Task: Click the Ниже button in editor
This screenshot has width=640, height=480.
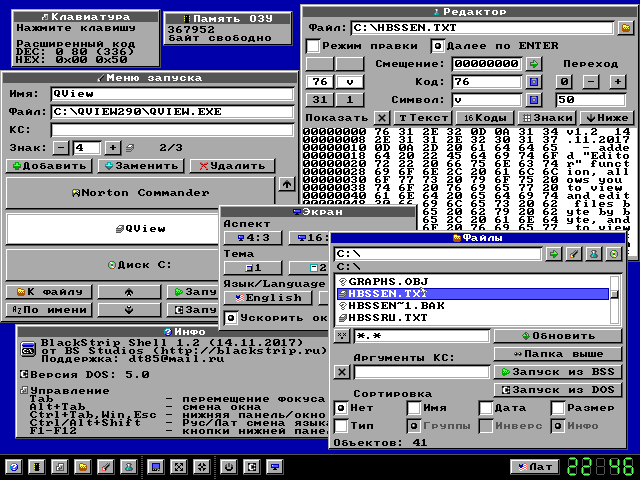Action: (x=607, y=118)
